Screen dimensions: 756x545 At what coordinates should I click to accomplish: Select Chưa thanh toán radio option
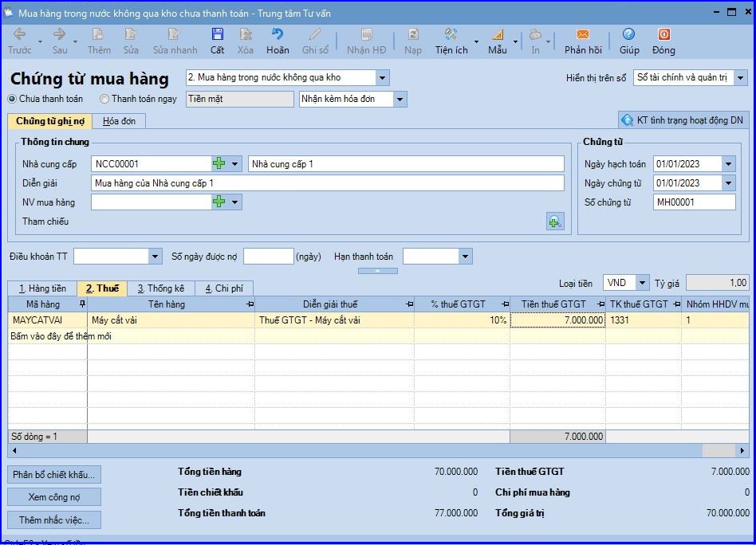(x=13, y=99)
